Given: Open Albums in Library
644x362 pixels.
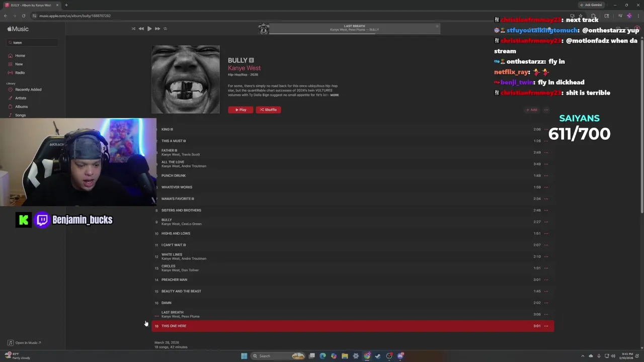Looking at the screenshot, I should point(21,107).
